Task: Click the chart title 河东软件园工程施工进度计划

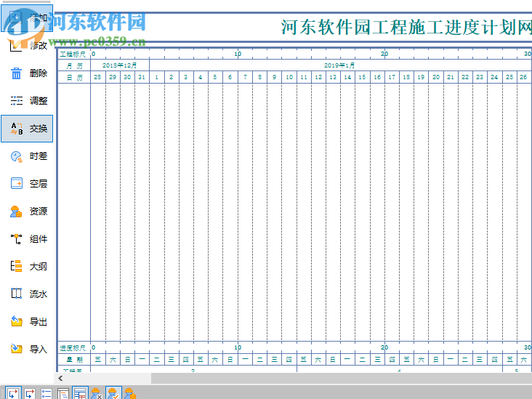Action: coord(406,27)
